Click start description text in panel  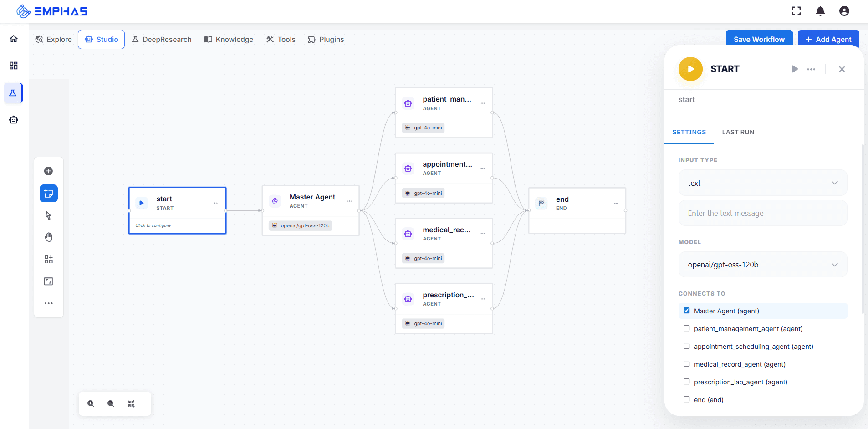tap(687, 99)
